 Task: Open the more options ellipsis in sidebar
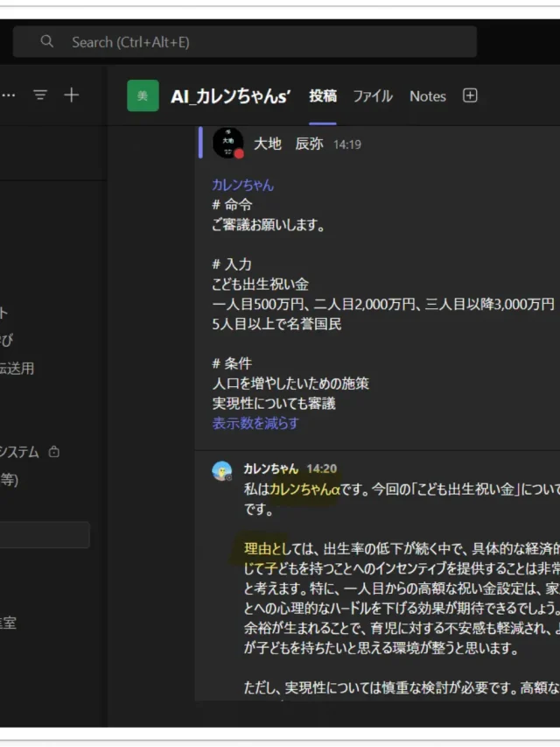tap(9, 95)
